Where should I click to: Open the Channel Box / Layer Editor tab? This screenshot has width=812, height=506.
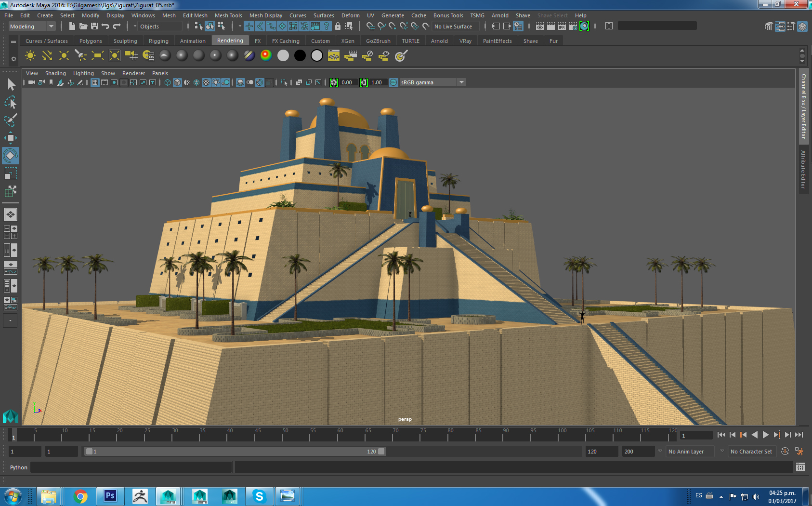(x=803, y=106)
